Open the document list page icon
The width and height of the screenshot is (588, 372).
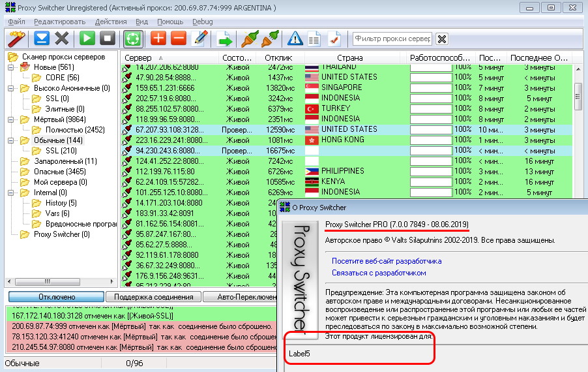314,39
